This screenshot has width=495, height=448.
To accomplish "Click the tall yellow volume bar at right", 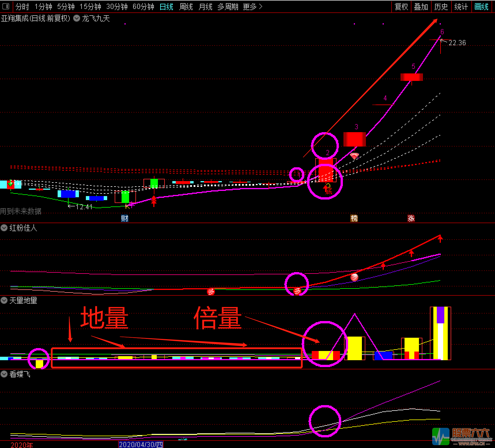I will click(x=440, y=334).
